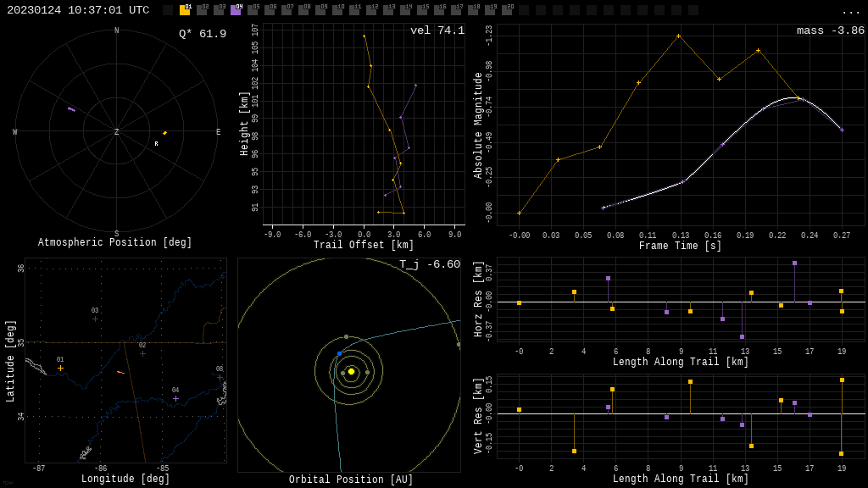Click the yellow Sun in orbital plot
Screen dimensions: 868x488
351,372
